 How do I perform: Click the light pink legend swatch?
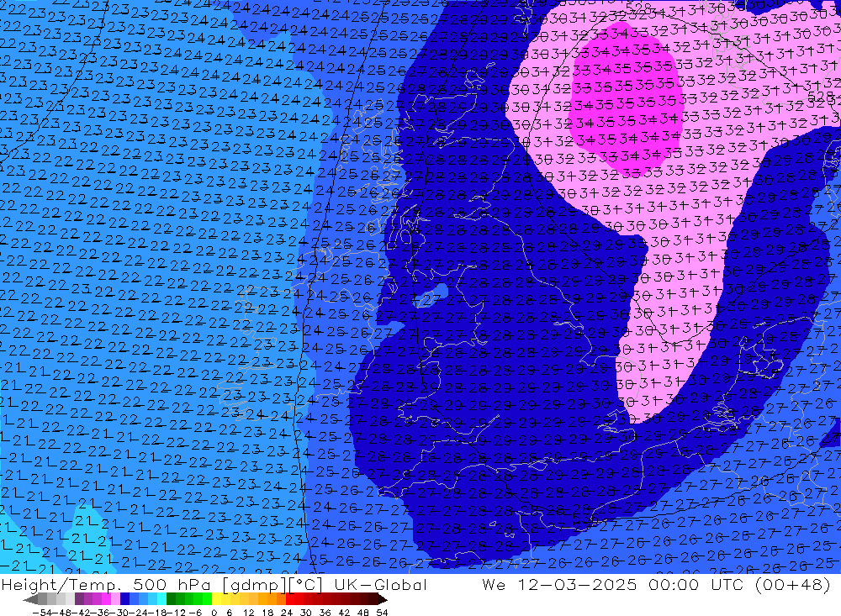click(115, 599)
